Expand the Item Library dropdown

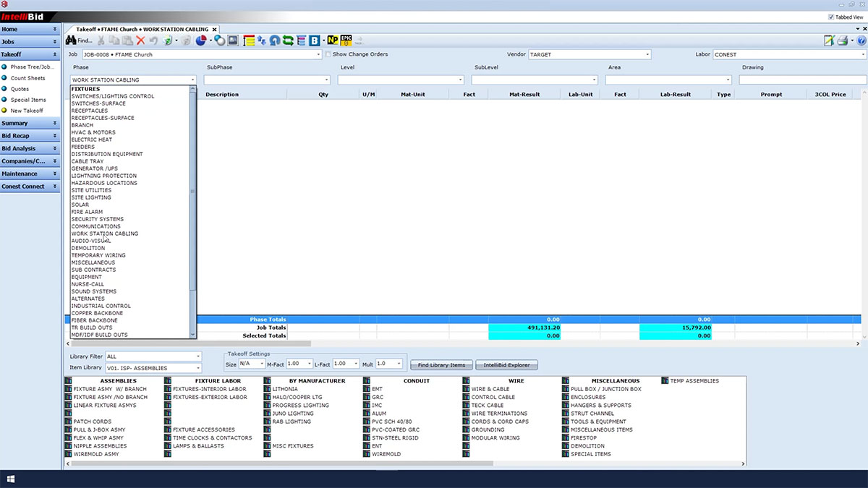pyautogui.click(x=198, y=368)
